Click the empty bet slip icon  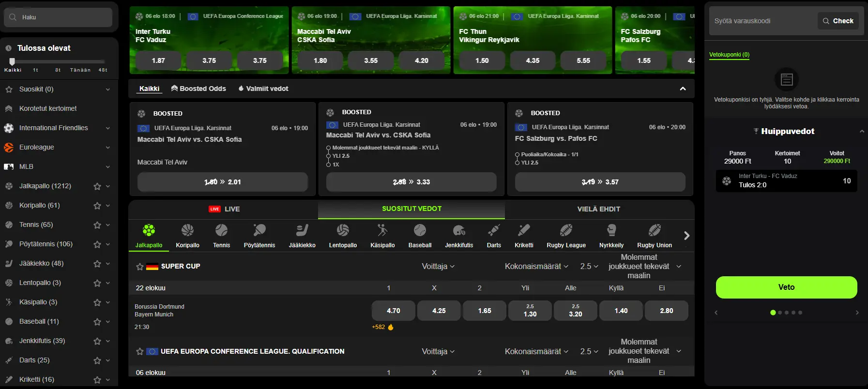click(x=787, y=79)
